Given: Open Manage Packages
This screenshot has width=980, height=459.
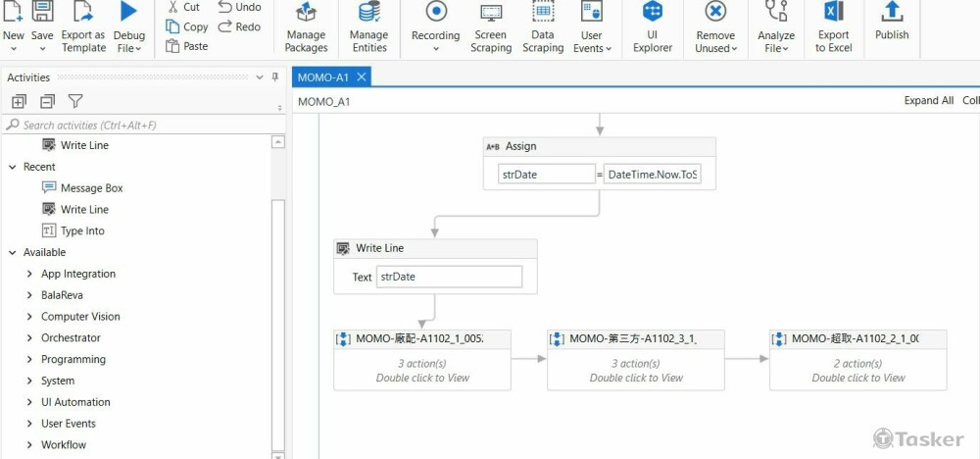Looking at the screenshot, I should pyautogui.click(x=306, y=28).
